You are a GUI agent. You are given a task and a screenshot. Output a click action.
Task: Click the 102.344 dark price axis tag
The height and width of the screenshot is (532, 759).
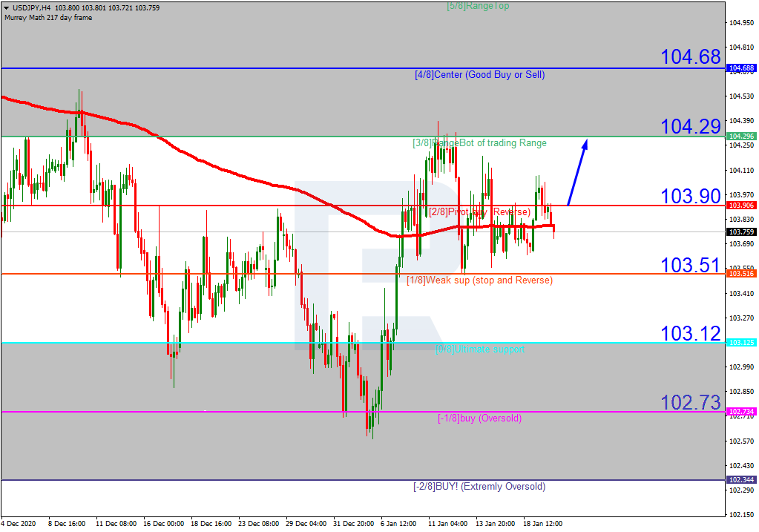coord(740,480)
